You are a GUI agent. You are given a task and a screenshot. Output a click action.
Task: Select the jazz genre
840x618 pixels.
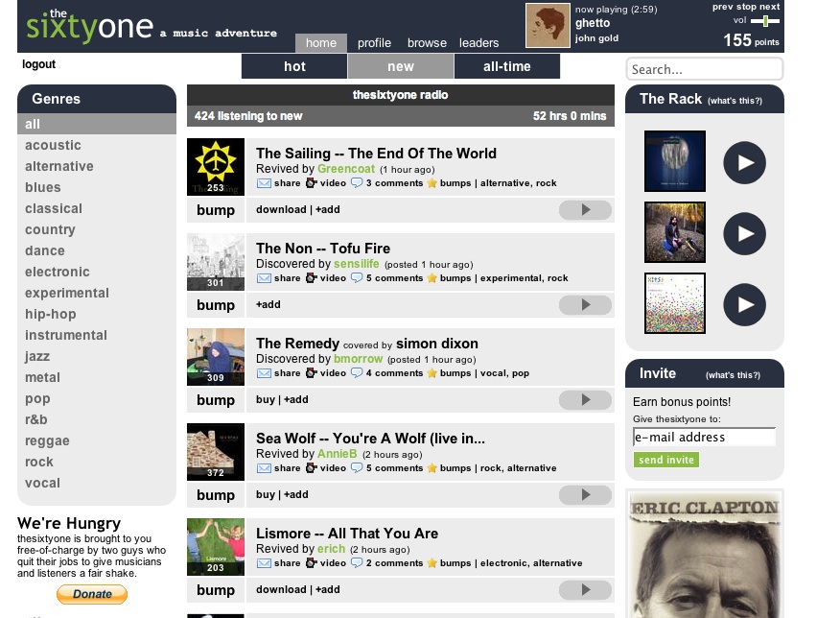[37, 356]
